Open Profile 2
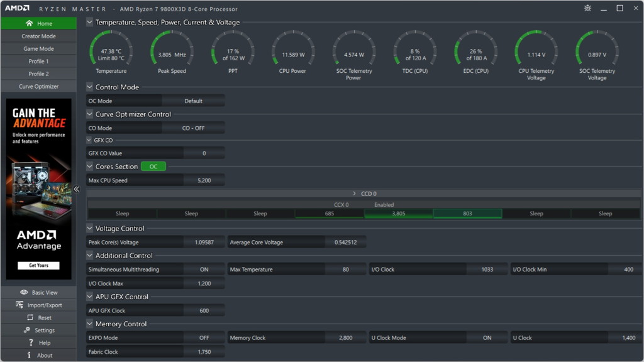The height and width of the screenshot is (362, 644). pos(38,74)
